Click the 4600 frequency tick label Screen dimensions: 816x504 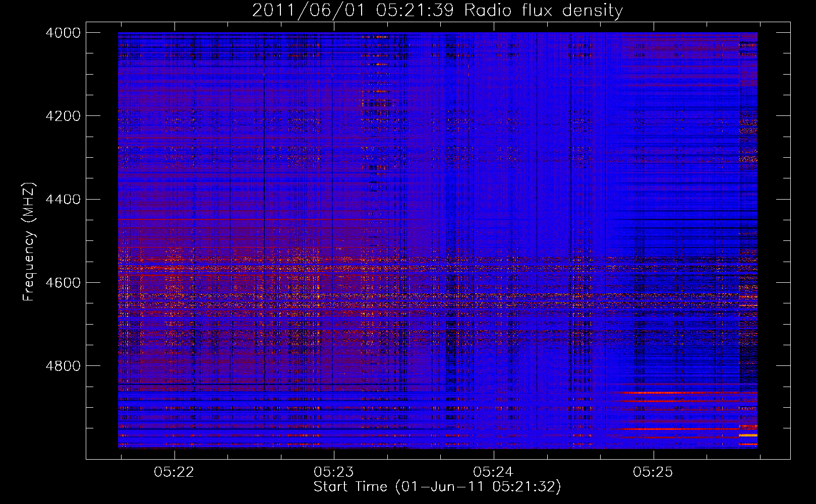(63, 282)
